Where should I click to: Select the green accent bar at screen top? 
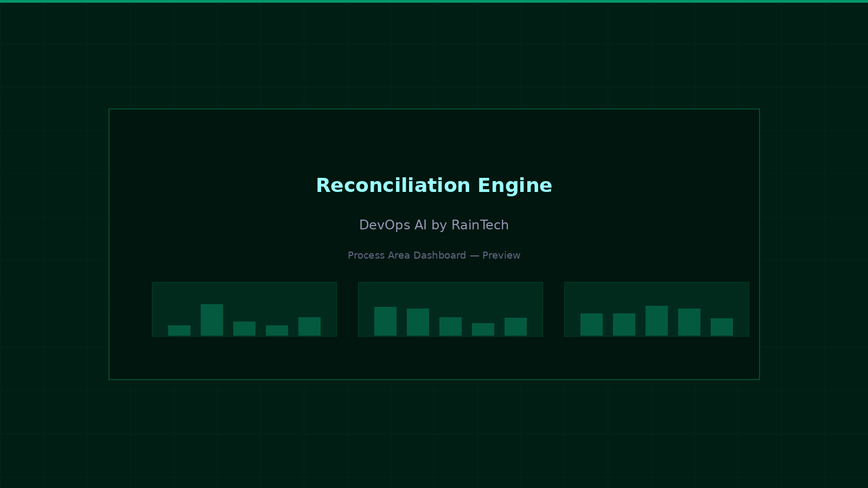click(434, 2)
